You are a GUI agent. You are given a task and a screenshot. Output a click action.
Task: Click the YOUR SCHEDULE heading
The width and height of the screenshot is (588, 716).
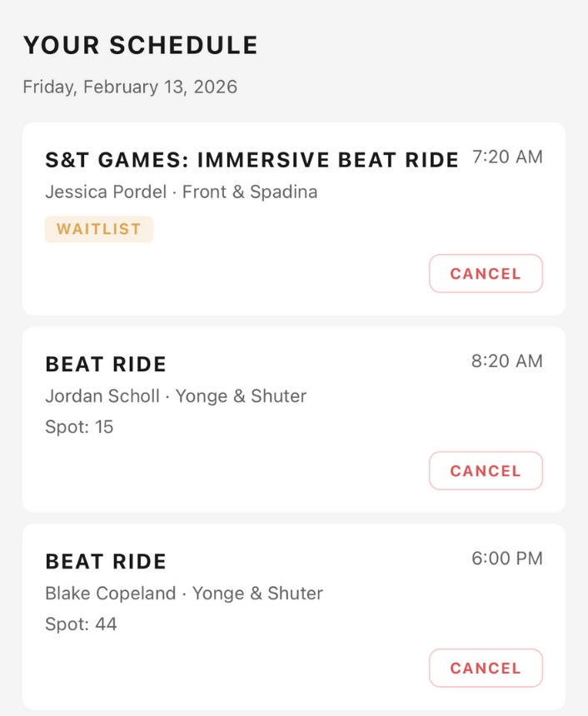[x=141, y=46]
